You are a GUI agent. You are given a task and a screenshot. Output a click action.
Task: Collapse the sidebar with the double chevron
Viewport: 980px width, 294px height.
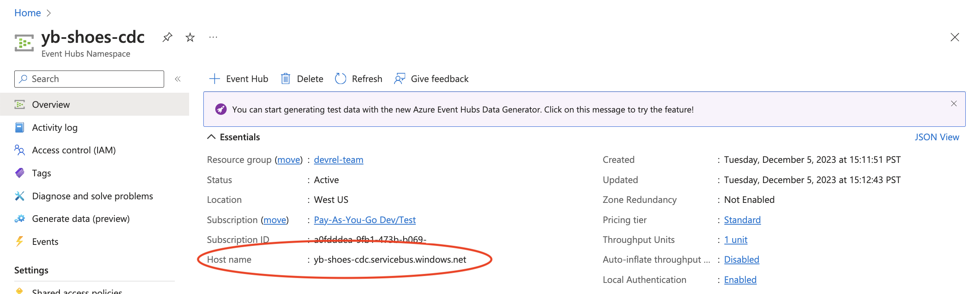pyautogui.click(x=178, y=79)
